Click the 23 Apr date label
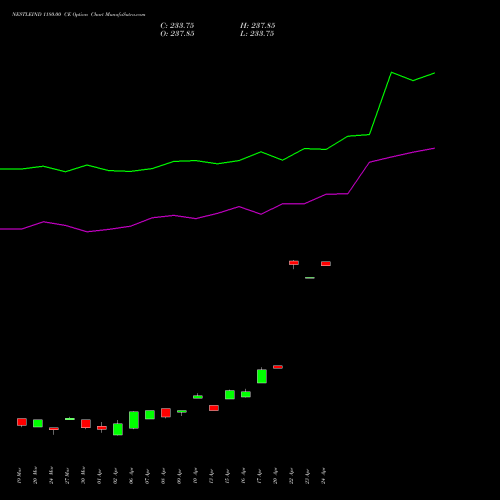Viewport: 500px width, 500px height. 307,476
